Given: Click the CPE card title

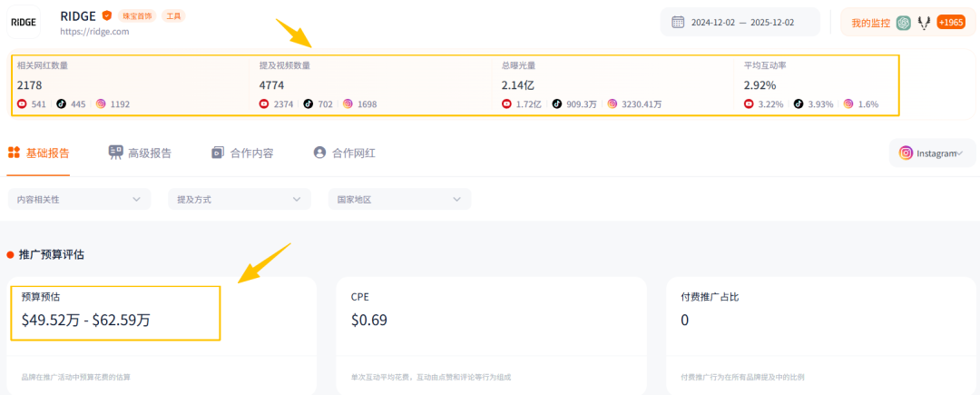Looking at the screenshot, I should pyautogui.click(x=360, y=297).
